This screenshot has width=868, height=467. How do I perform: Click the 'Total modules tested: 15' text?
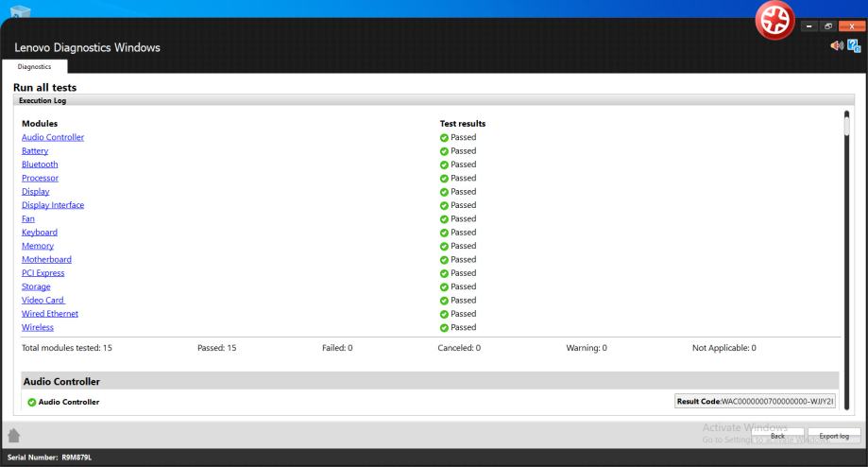point(67,348)
